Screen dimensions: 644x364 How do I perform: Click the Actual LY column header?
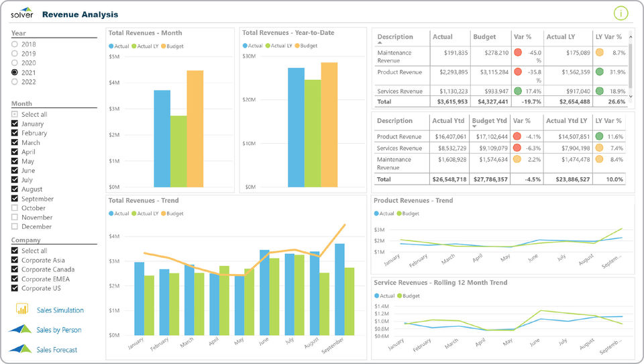[561, 37]
